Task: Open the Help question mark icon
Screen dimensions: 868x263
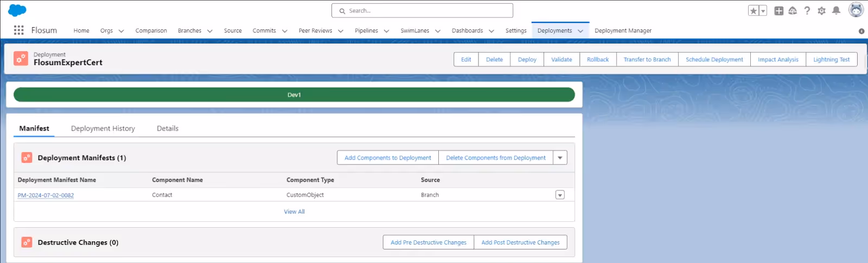Action: [x=807, y=11]
